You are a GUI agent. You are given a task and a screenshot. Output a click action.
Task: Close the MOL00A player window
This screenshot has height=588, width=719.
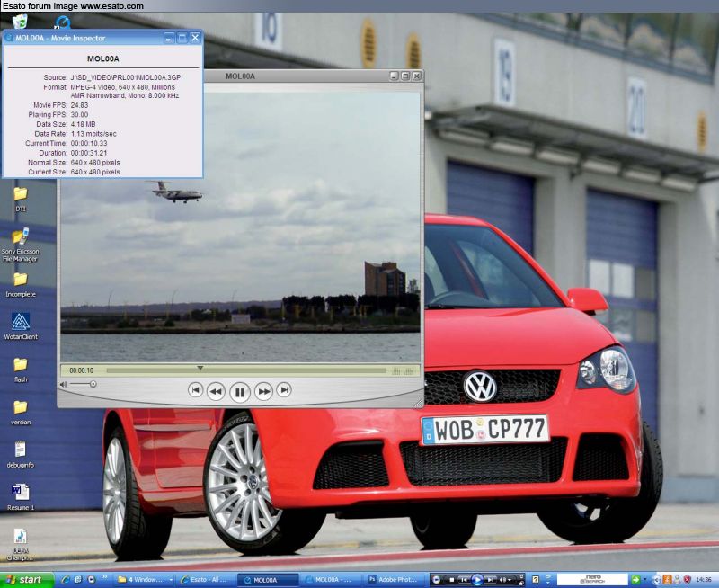point(416,76)
